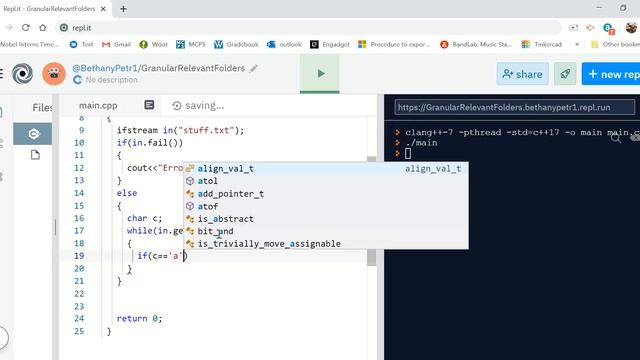Click the 'return 0;' code line

(x=139, y=318)
